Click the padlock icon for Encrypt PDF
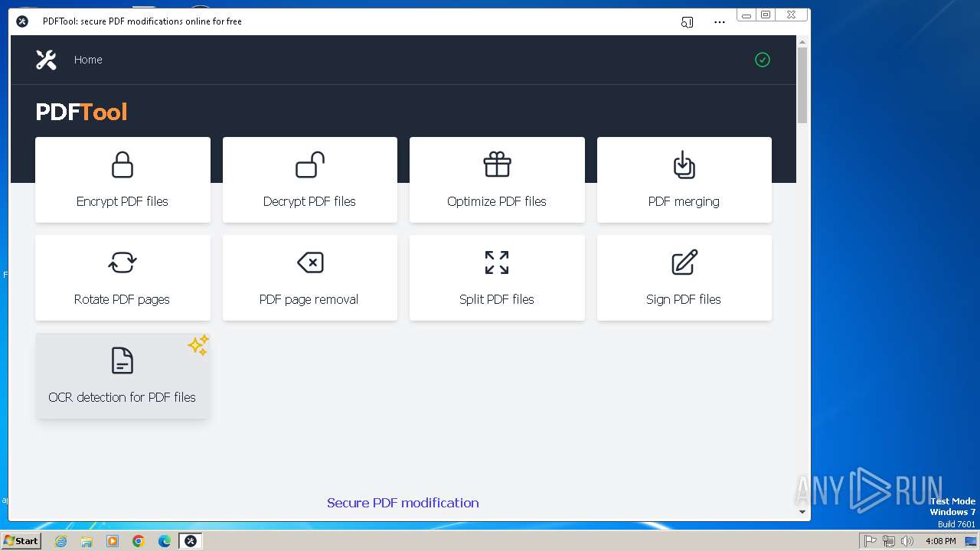This screenshot has width=980, height=551. pyautogui.click(x=122, y=165)
